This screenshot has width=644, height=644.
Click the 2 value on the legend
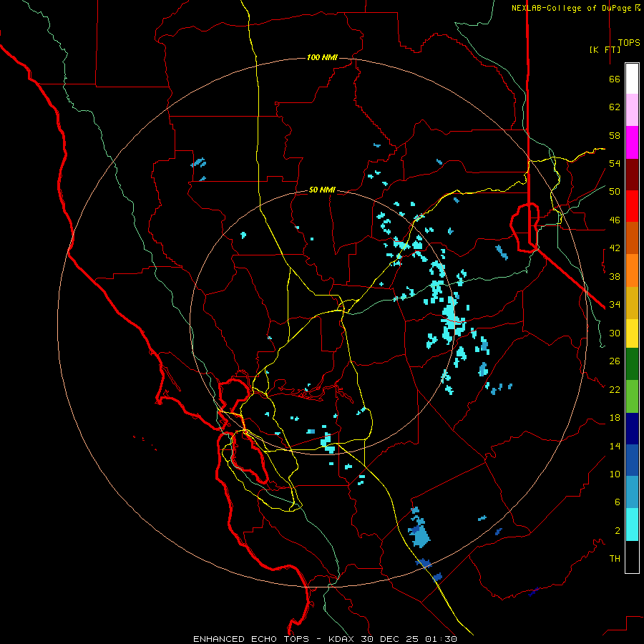coord(618,530)
